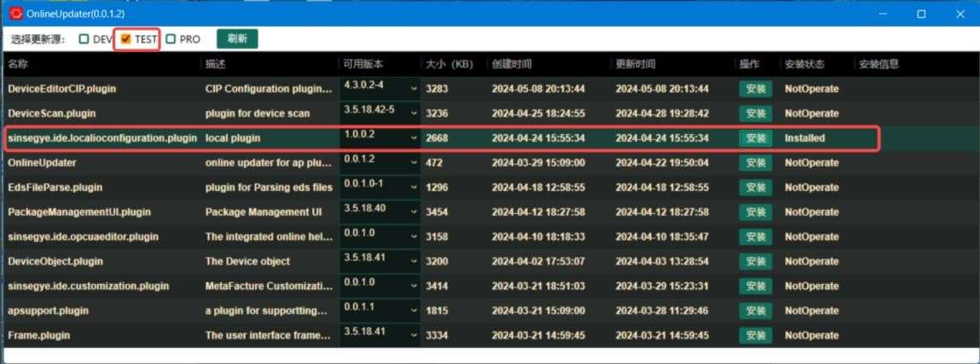The width and height of the screenshot is (980, 364).
Task: Select the DeviceObject.plugin name cell
Action: click(55, 262)
